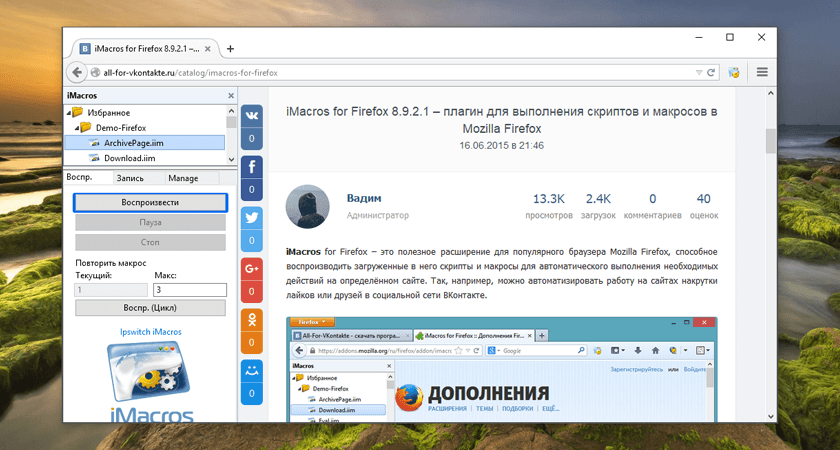
Task: Open the Ipswitch iMacros link
Action: (151, 332)
